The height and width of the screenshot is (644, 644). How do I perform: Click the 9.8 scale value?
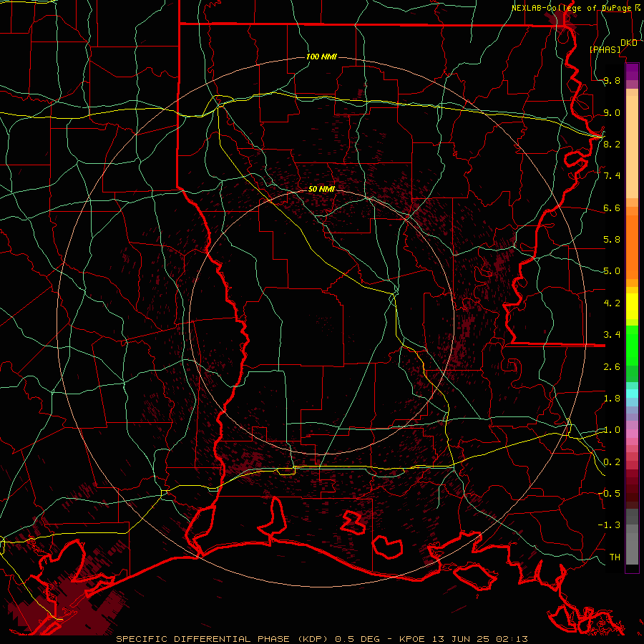(x=612, y=80)
